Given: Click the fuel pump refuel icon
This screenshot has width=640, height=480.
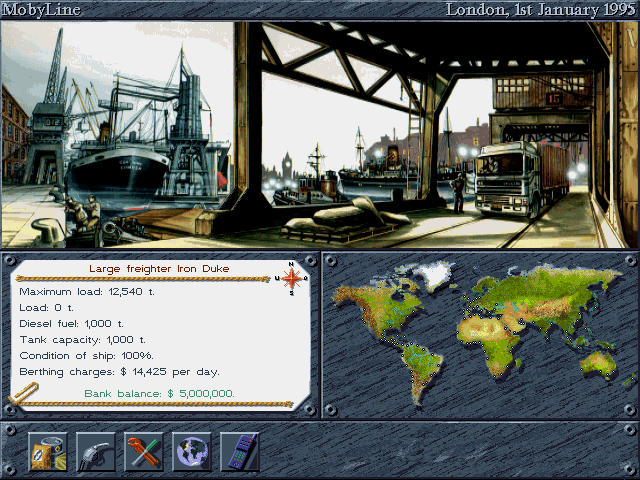Looking at the screenshot, I should pos(96,451).
